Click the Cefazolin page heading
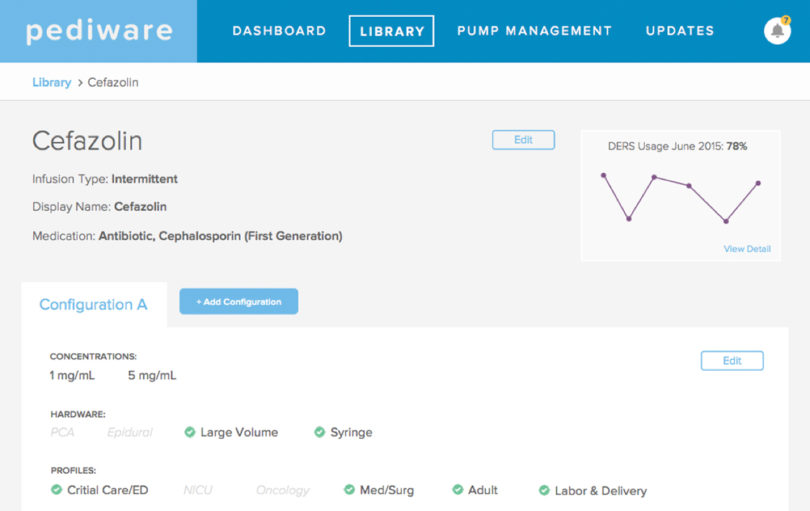The width and height of the screenshot is (810, 511). pos(87,141)
